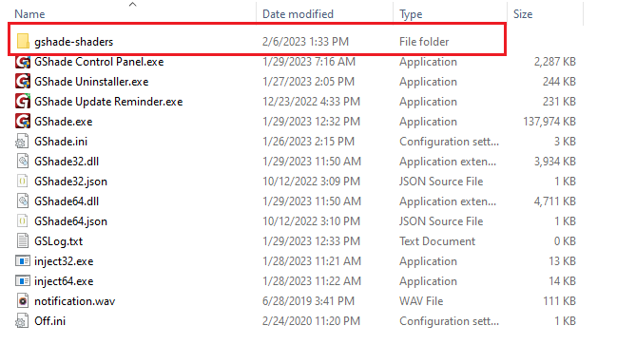Select the inject64.exe file row

pyautogui.click(x=296, y=281)
